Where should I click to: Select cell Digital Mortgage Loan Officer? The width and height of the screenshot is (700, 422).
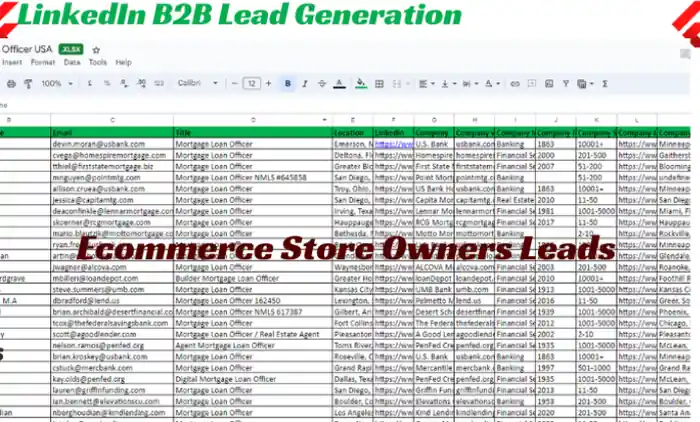[x=253, y=379]
